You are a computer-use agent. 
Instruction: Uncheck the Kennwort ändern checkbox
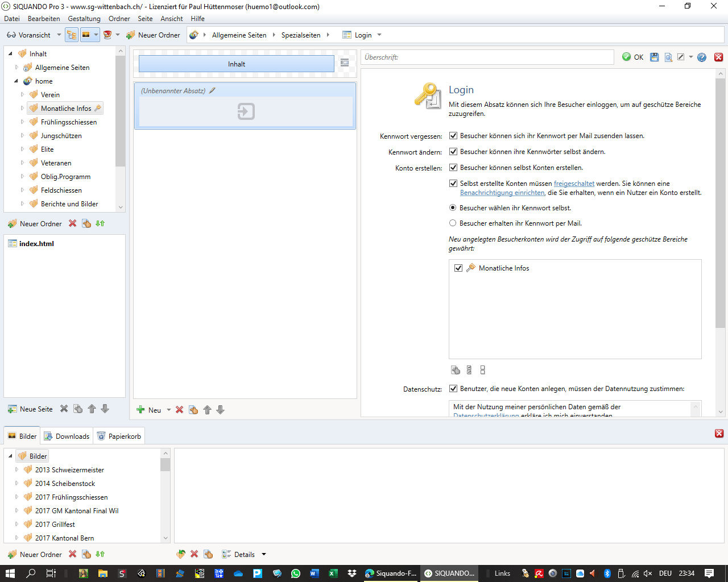pos(453,152)
